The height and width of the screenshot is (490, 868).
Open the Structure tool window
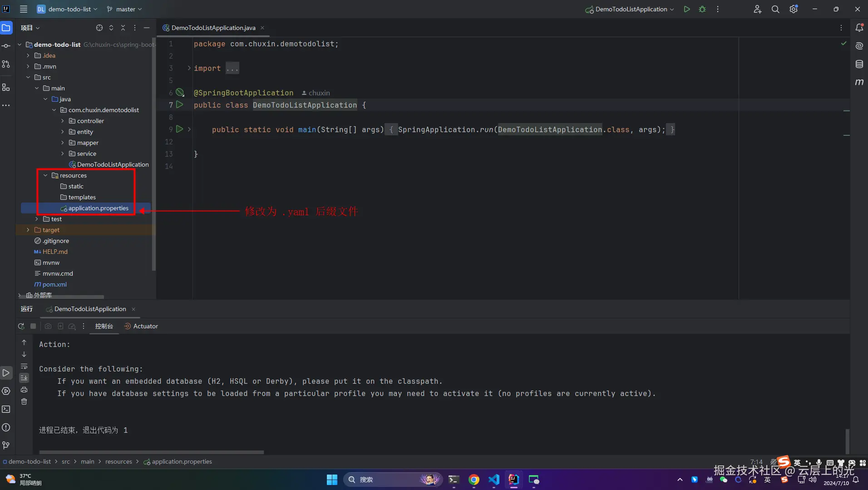pos(6,87)
